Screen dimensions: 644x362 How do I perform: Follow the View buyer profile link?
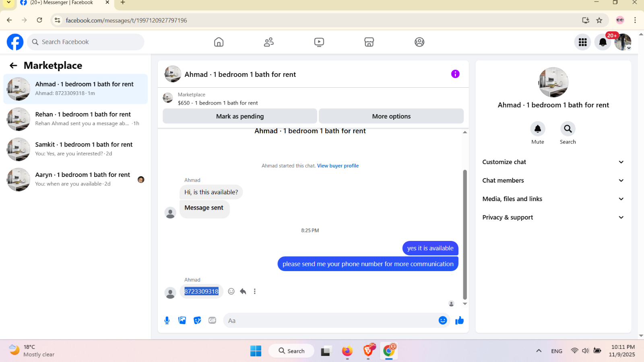[338, 166]
